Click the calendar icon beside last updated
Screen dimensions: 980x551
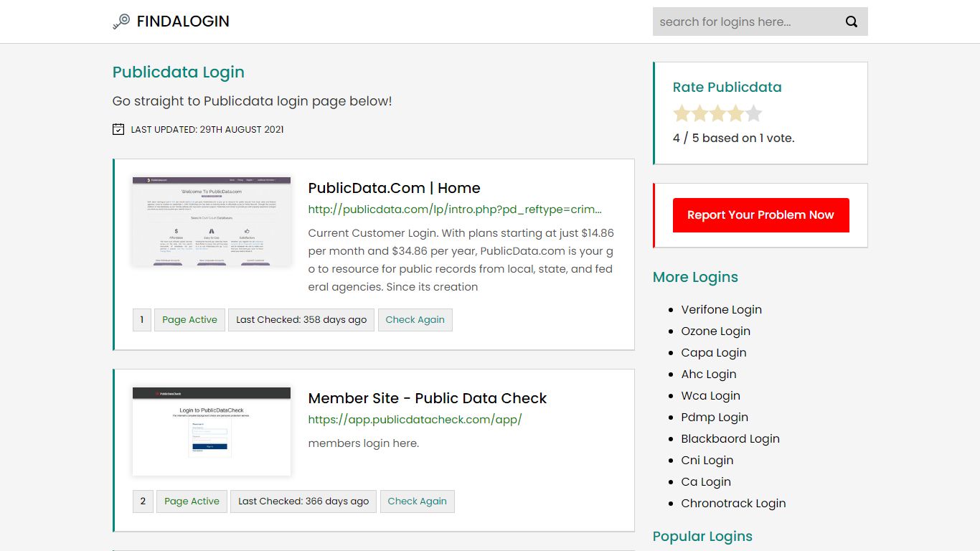coord(118,129)
